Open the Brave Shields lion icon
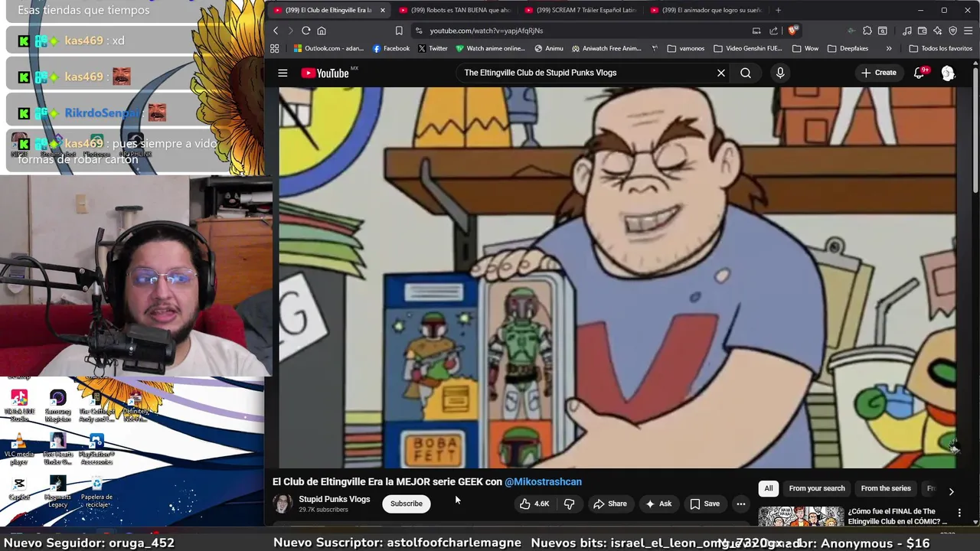 pos(792,31)
